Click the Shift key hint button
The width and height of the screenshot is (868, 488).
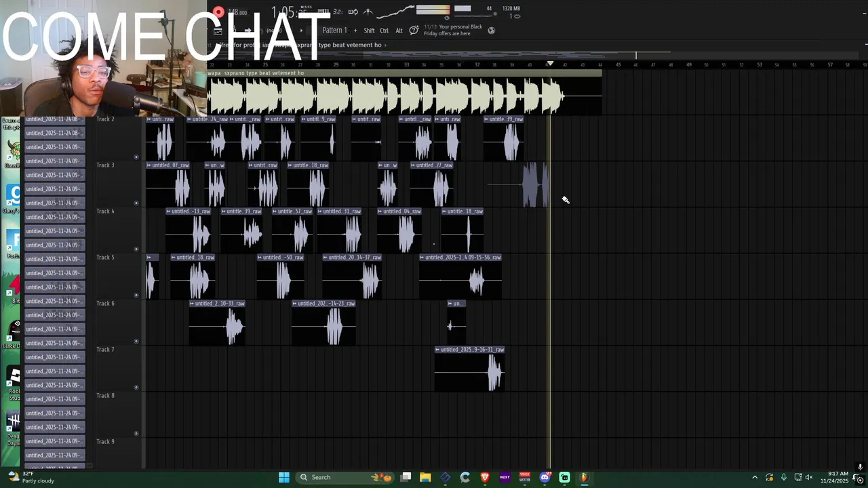click(x=369, y=30)
